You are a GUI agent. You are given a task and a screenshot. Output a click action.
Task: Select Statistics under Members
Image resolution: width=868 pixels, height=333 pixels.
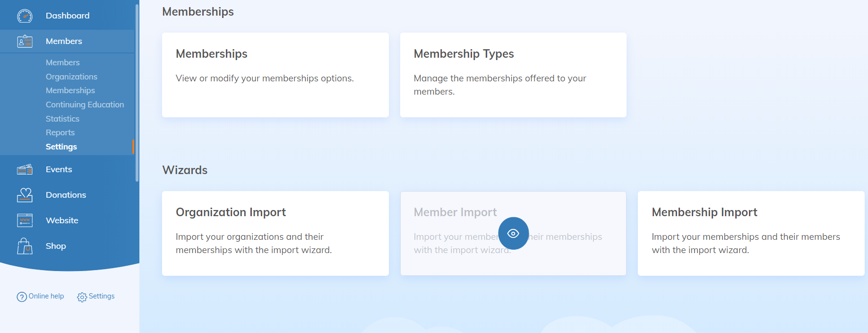62,119
